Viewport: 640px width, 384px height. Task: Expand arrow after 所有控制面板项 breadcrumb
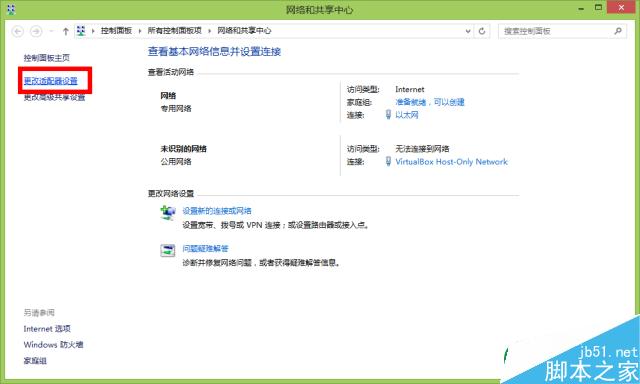(209, 31)
